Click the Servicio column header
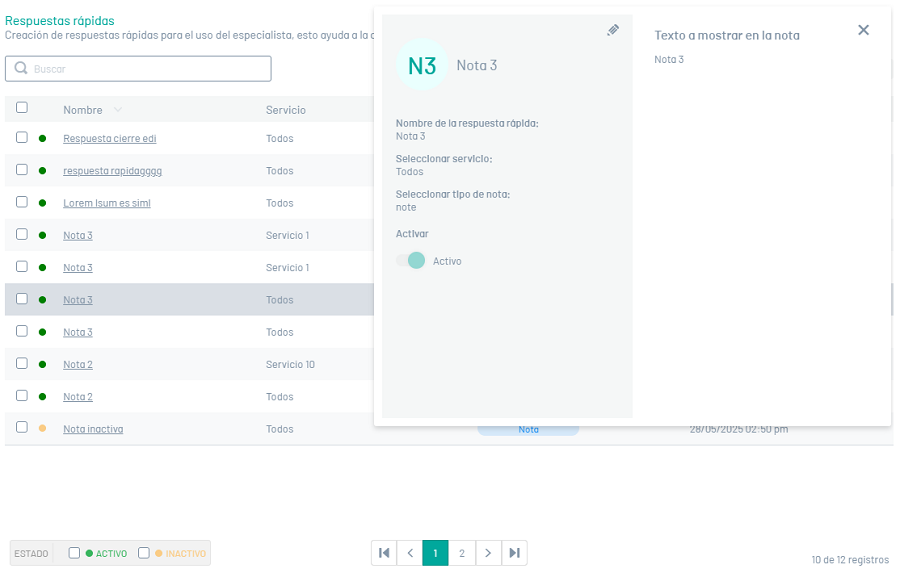Screen dimensions: 900x573 [x=286, y=110]
